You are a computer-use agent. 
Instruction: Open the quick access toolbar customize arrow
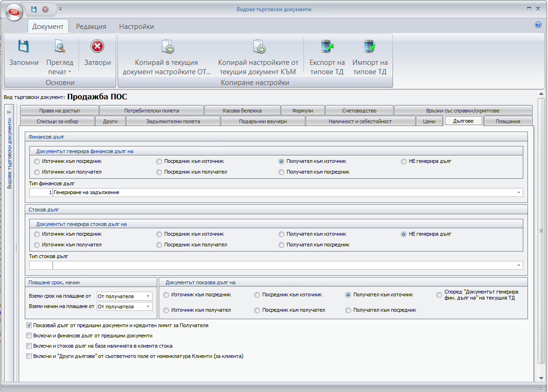tap(61, 9)
